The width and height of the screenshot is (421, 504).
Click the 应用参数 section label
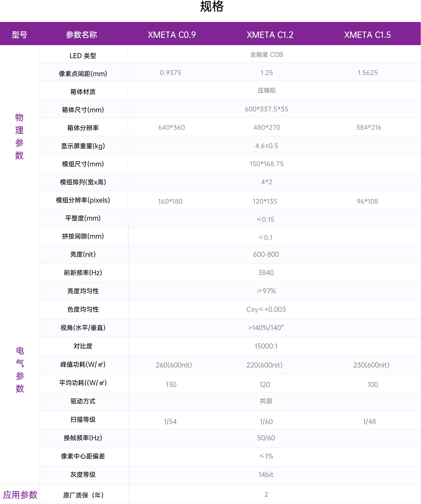coord(20,495)
